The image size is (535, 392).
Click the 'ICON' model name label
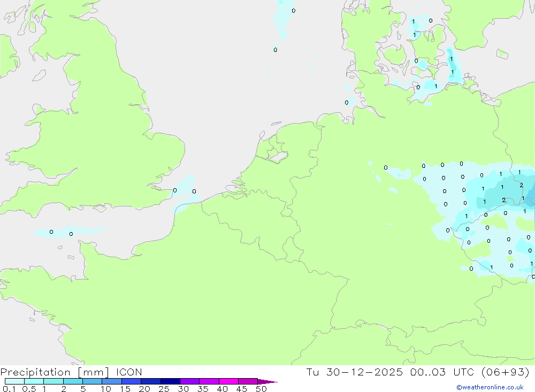click(129, 372)
